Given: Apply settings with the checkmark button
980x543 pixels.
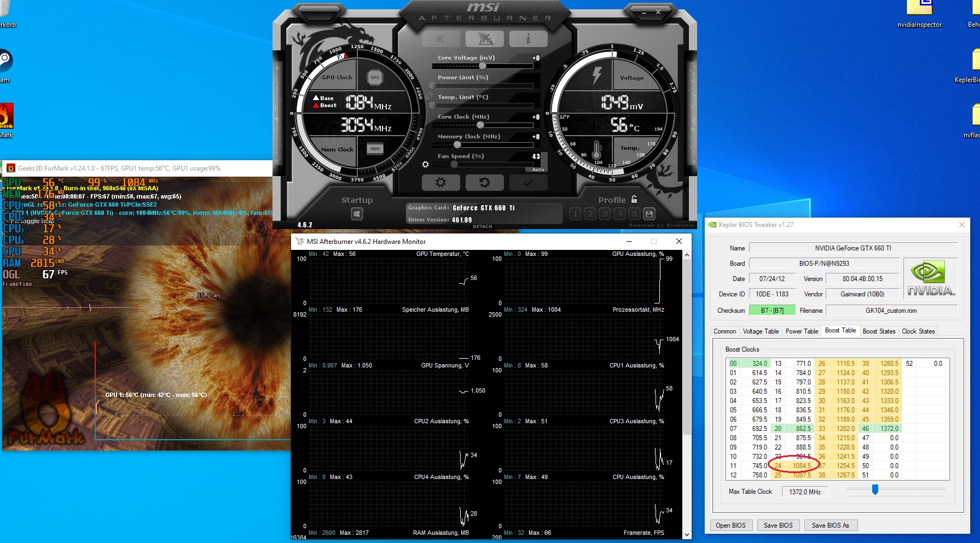Looking at the screenshot, I should point(528,182).
